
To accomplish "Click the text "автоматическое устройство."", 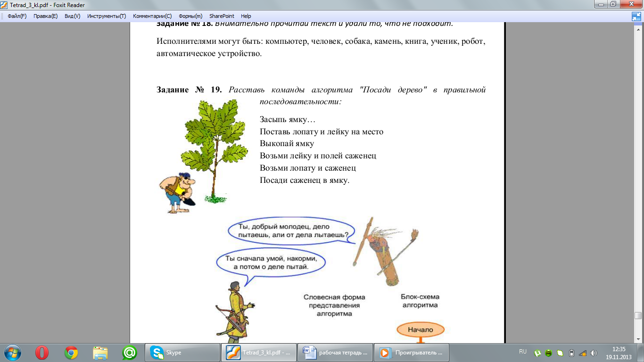I will coord(209,54).
